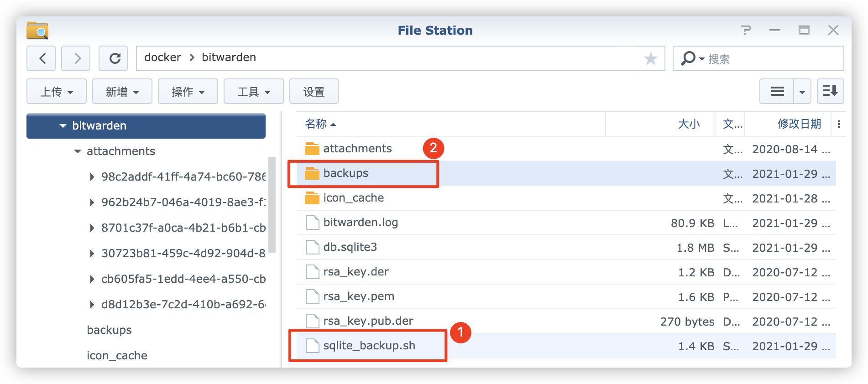This screenshot has width=868, height=384.
Task: Select the db.sqlite3 file icon
Action: coord(312,247)
